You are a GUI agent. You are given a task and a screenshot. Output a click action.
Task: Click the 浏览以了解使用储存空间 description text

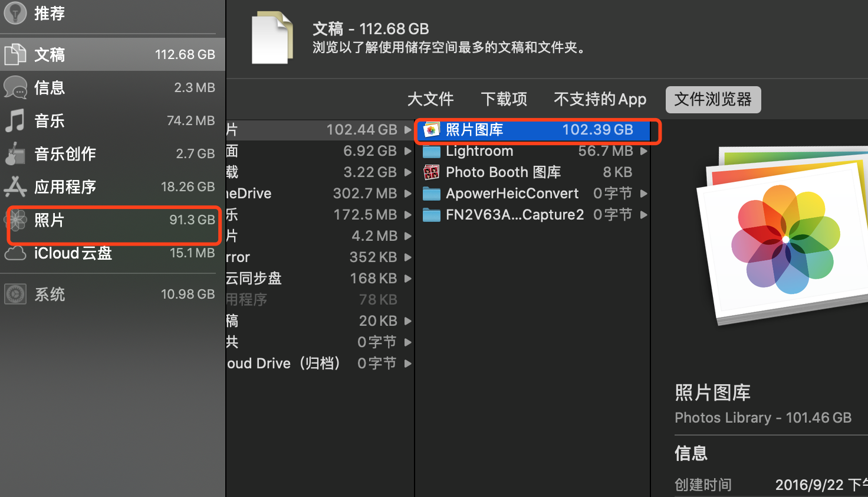click(450, 48)
